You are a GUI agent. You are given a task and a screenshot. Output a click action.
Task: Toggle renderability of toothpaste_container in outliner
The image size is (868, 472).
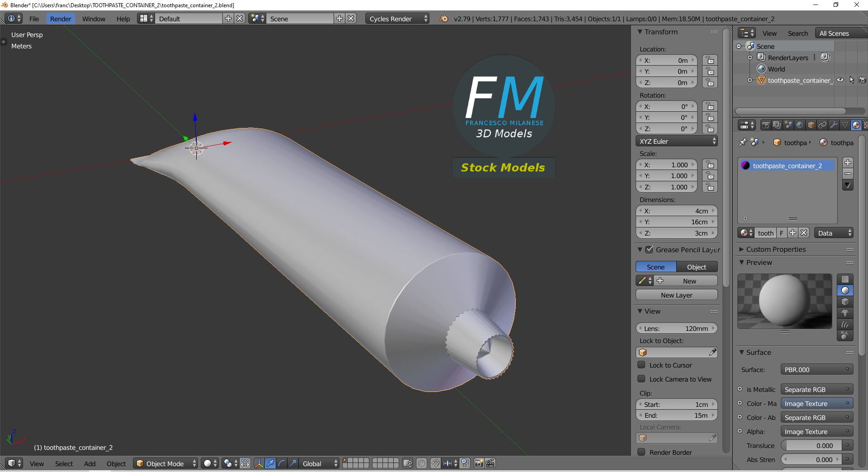(863, 80)
